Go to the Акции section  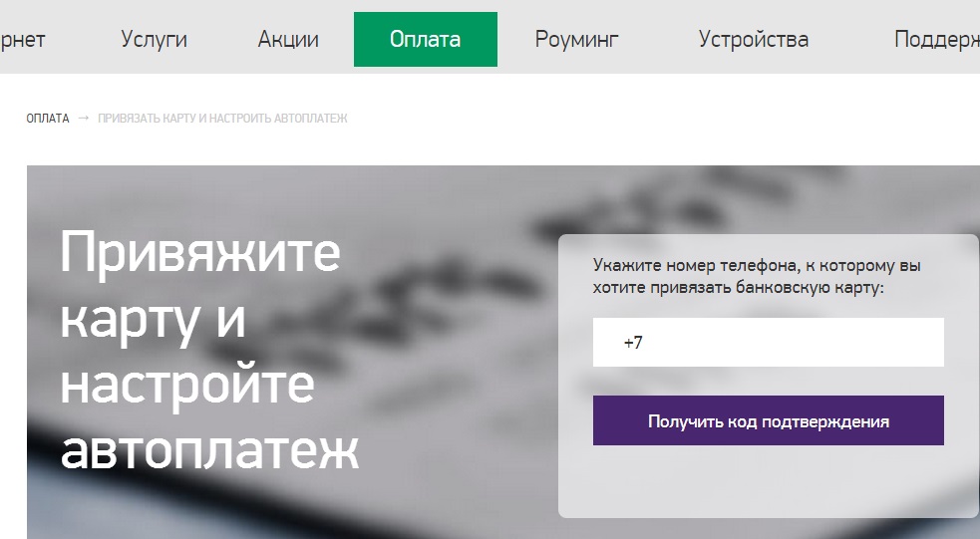tap(288, 40)
